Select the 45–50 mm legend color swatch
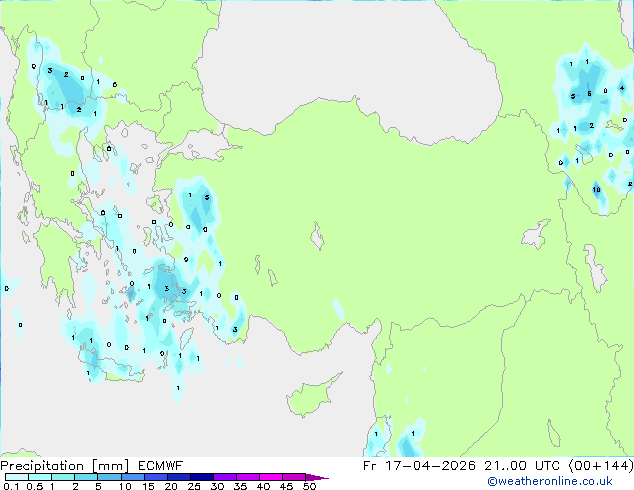The image size is (634, 490). 294,477
